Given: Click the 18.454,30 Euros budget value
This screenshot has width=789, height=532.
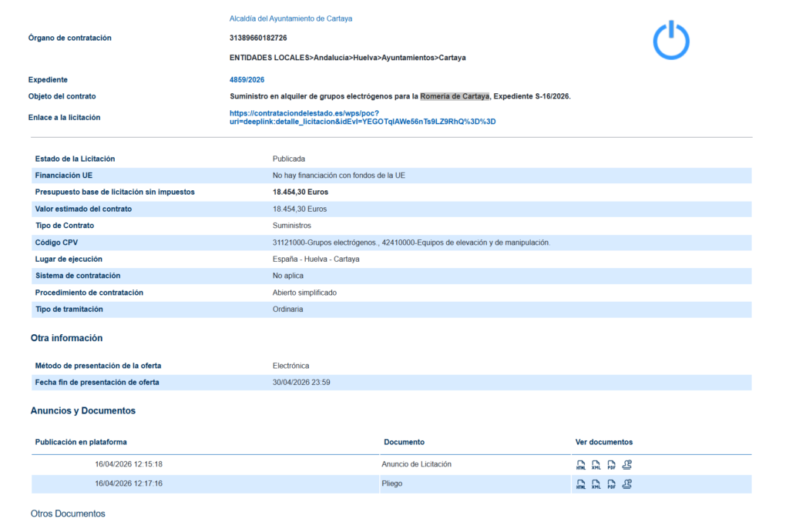Looking at the screenshot, I should click(x=300, y=192).
